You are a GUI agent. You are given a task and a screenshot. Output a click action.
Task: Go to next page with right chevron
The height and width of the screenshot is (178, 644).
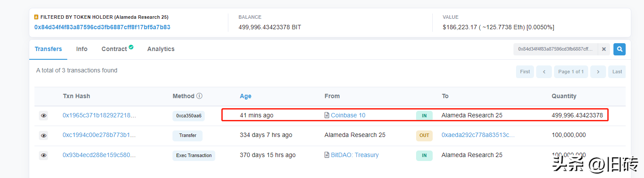(598, 72)
